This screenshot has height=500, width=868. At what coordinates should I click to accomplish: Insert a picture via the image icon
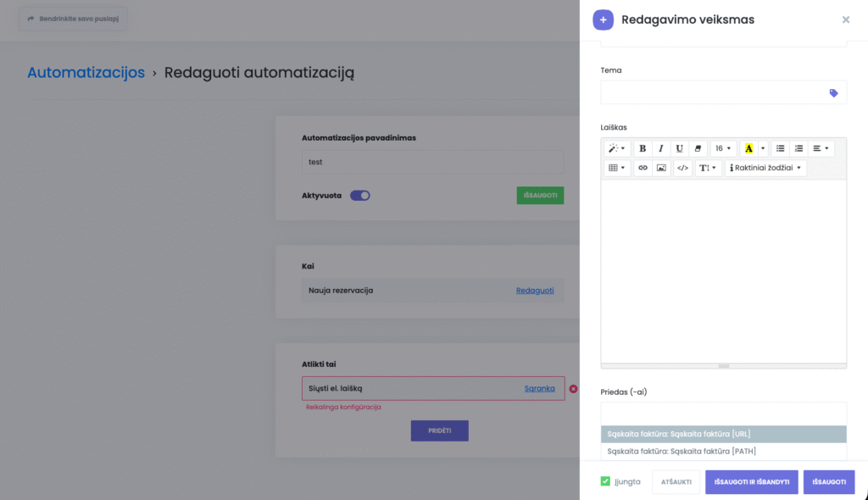(661, 168)
